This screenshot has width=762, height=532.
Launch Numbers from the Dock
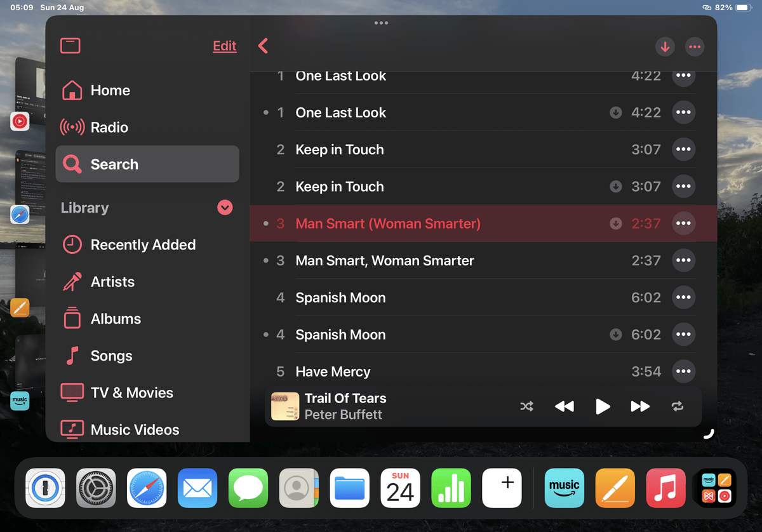click(451, 488)
